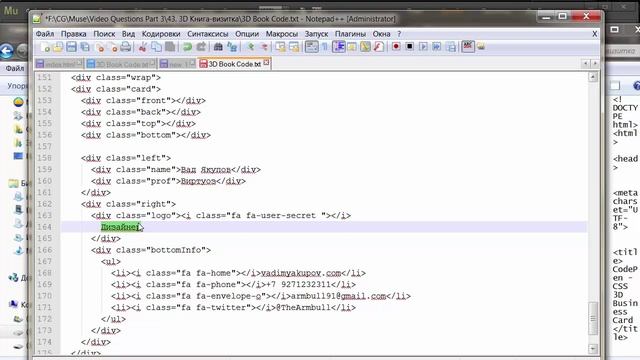Open the Replace dialog toolbar icon
The width and height of the screenshot is (640, 360).
pos(232,47)
